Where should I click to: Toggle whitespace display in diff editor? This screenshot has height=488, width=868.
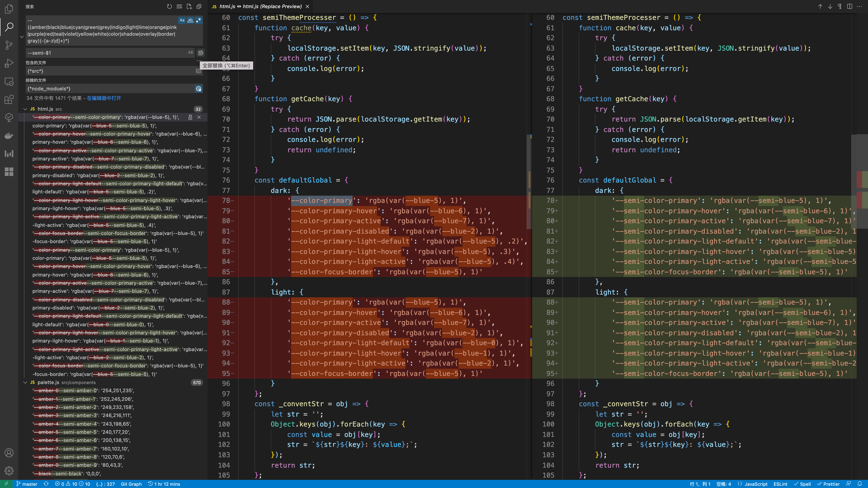840,6
